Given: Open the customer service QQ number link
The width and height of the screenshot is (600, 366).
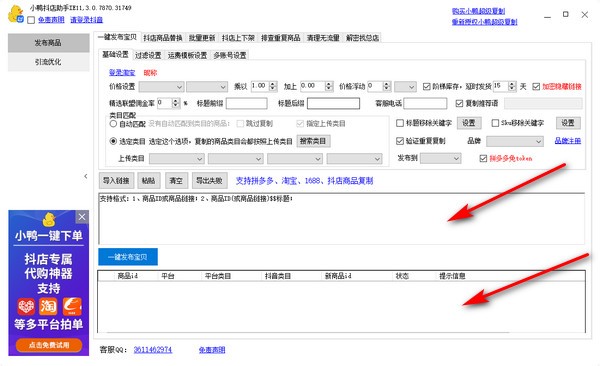Looking at the screenshot, I should click(x=153, y=350).
